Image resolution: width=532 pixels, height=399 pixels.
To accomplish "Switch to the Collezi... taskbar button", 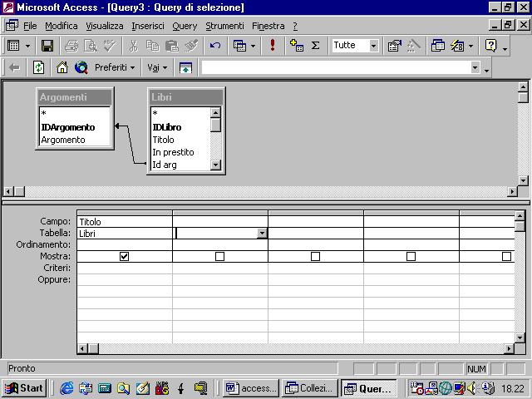I will pyautogui.click(x=310, y=388).
